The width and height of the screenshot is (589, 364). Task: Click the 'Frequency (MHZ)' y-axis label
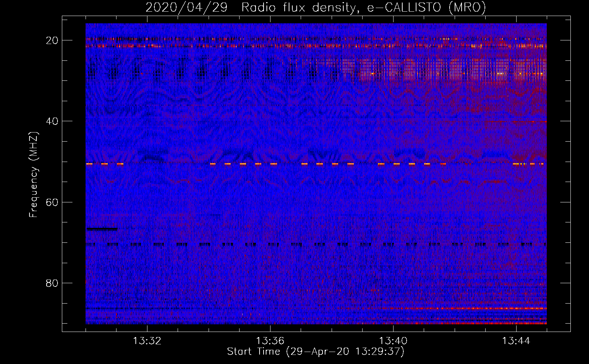(x=33, y=175)
